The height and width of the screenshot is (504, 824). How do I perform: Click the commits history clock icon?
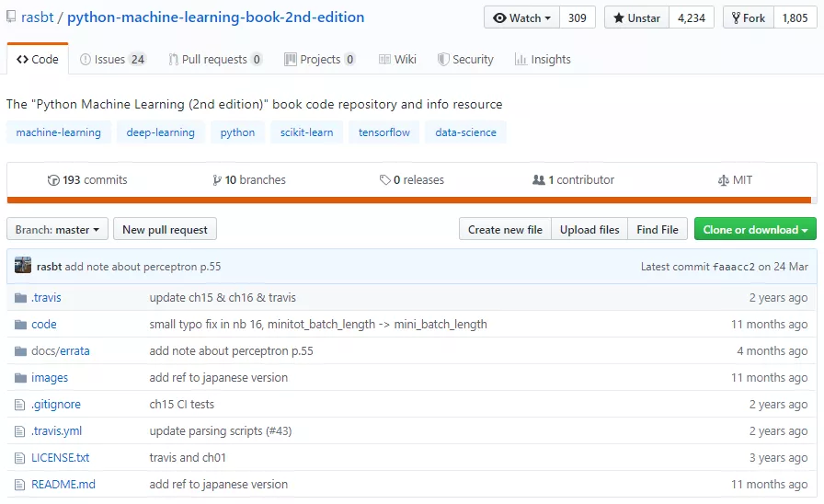click(53, 180)
